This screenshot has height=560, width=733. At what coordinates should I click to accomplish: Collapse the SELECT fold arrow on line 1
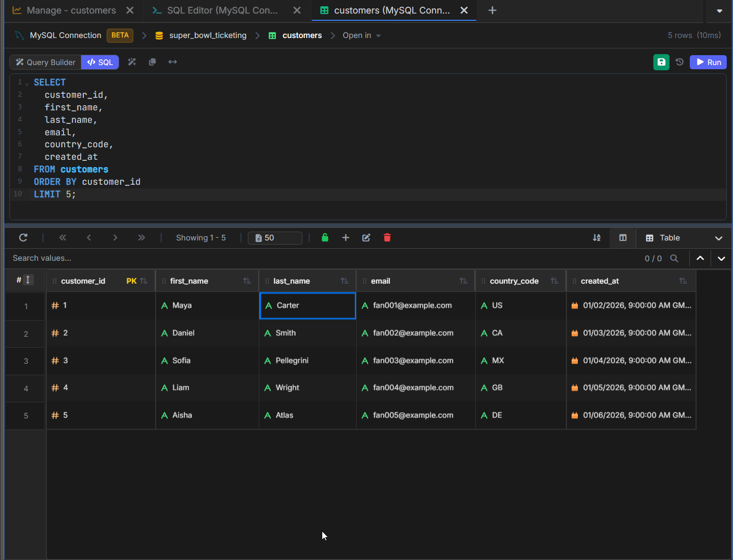[x=27, y=84]
